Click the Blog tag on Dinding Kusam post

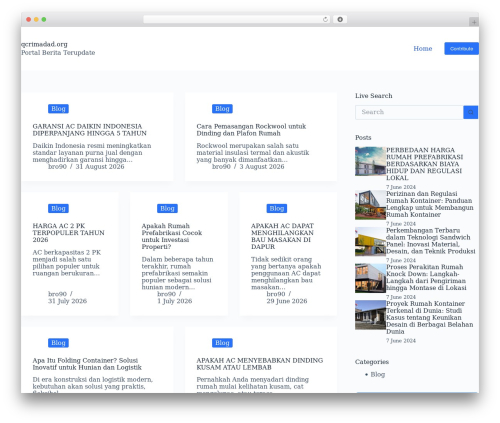coord(222,343)
